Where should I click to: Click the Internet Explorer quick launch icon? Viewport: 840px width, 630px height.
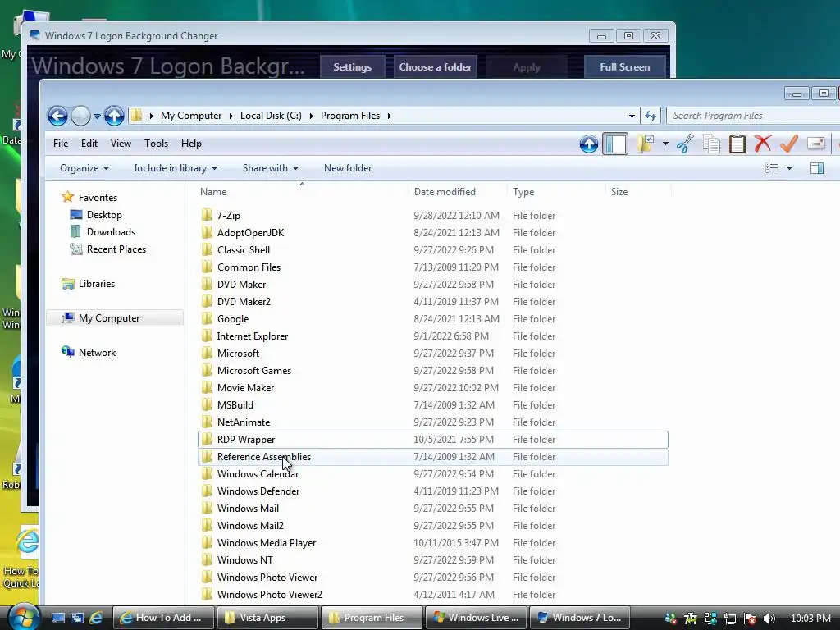pos(97,618)
